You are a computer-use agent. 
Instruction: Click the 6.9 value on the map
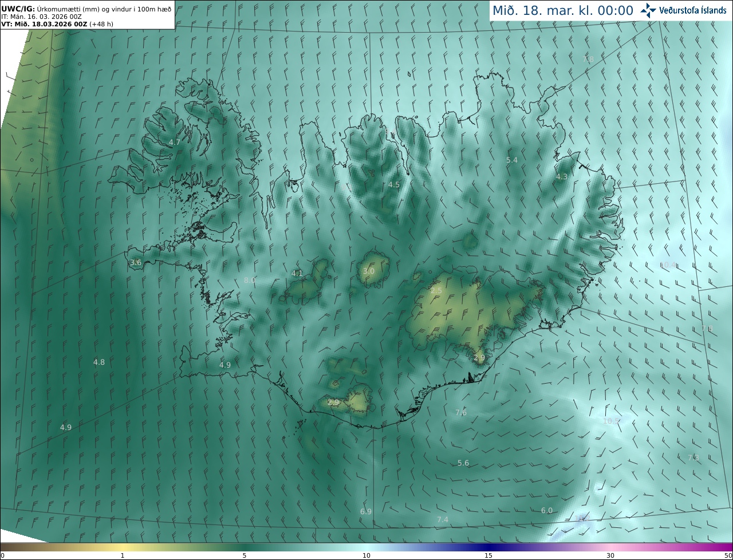click(366, 511)
